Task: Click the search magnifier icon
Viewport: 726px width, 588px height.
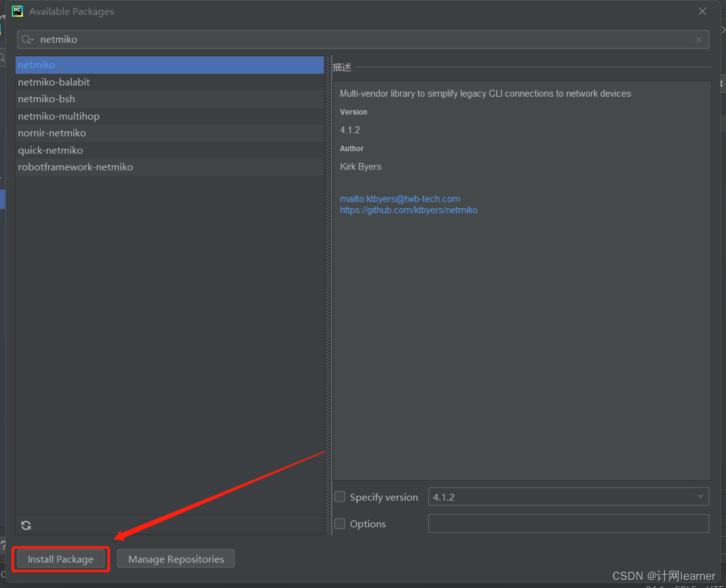Action: click(x=27, y=40)
